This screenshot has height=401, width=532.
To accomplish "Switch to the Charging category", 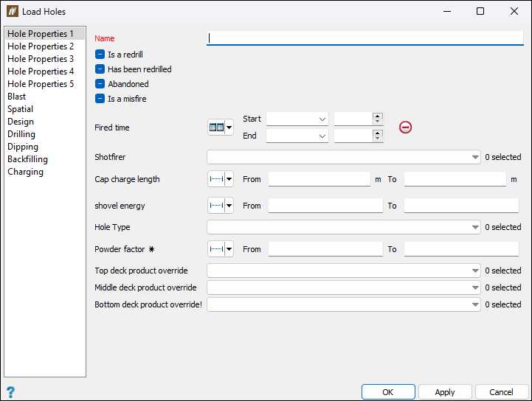I will 26,172.
